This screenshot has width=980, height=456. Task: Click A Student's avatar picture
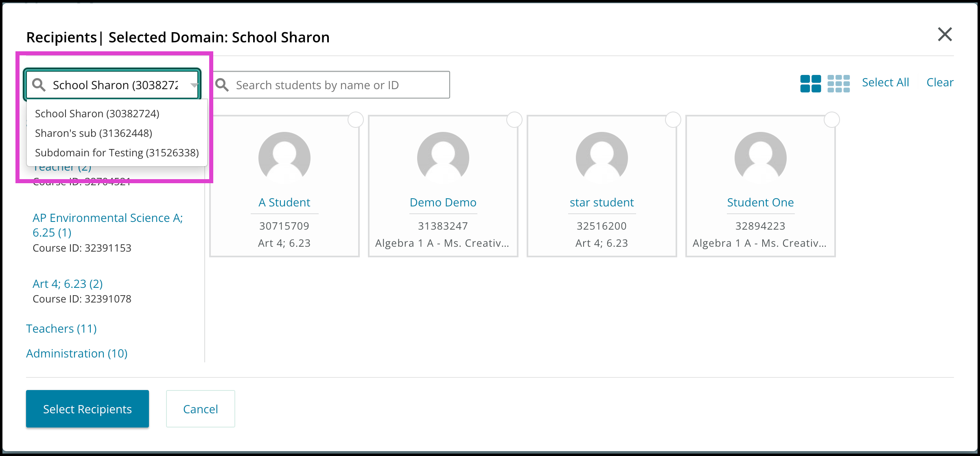pyautogui.click(x=284, y=158)
